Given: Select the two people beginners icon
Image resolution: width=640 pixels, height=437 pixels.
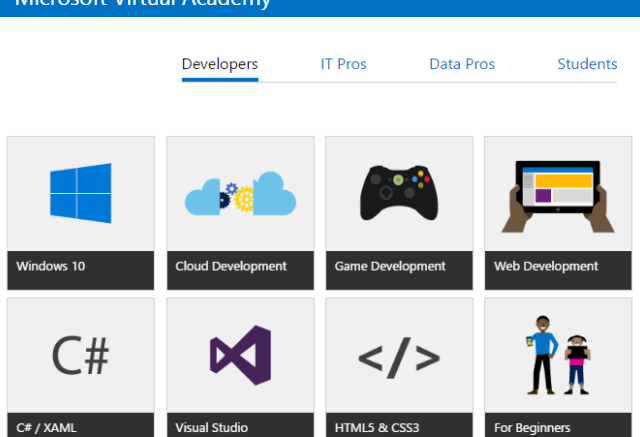Looking at the screenshot, I should (558, 355).
